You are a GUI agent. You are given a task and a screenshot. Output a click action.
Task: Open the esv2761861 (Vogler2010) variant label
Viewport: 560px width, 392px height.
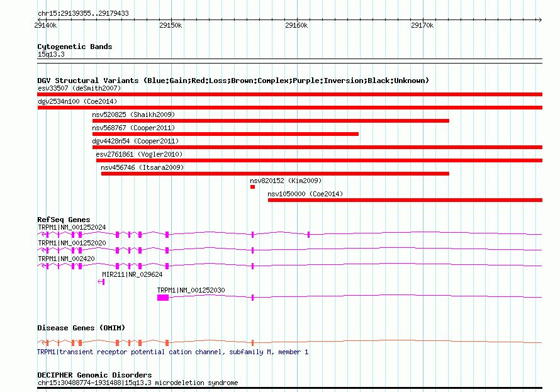click(139, 154)
